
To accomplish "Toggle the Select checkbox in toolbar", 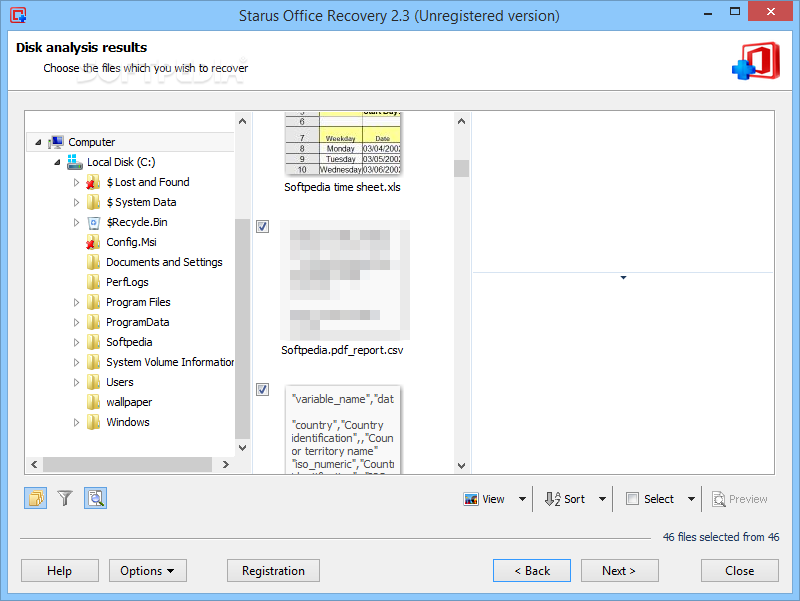I will point(632,499).
